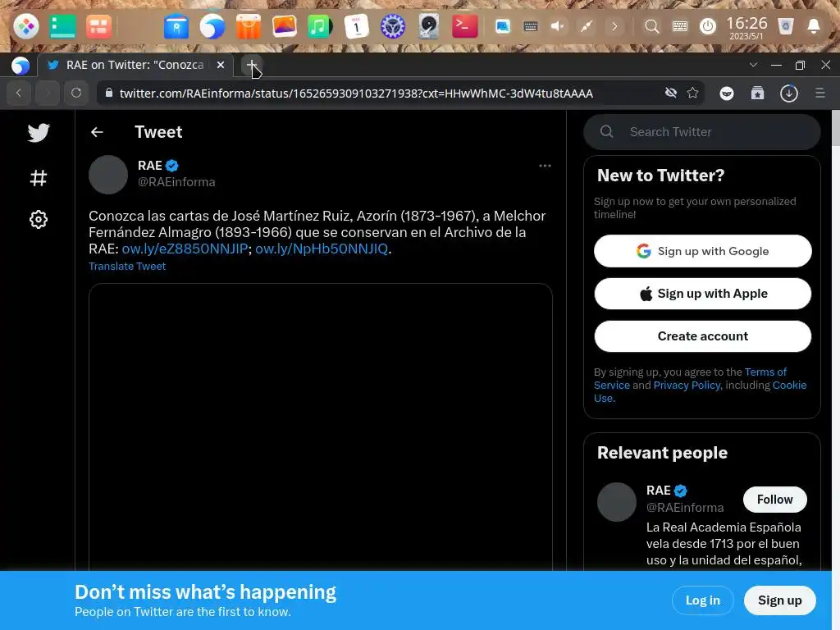Viewport: 840px width, 630px height.
Task: Open the browser hamburger menu
Action: 819,94
